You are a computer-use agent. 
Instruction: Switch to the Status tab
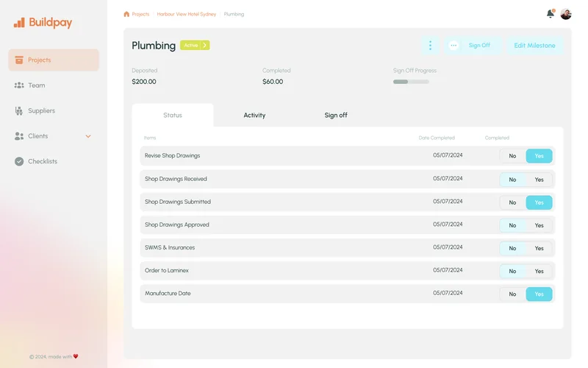173,116
